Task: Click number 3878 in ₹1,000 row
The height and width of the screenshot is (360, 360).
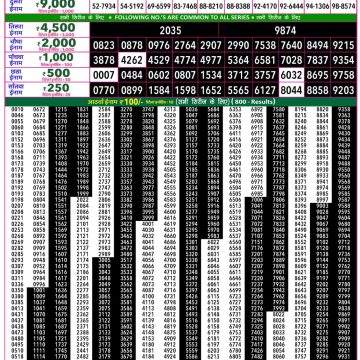Action: tap(104, 60)
